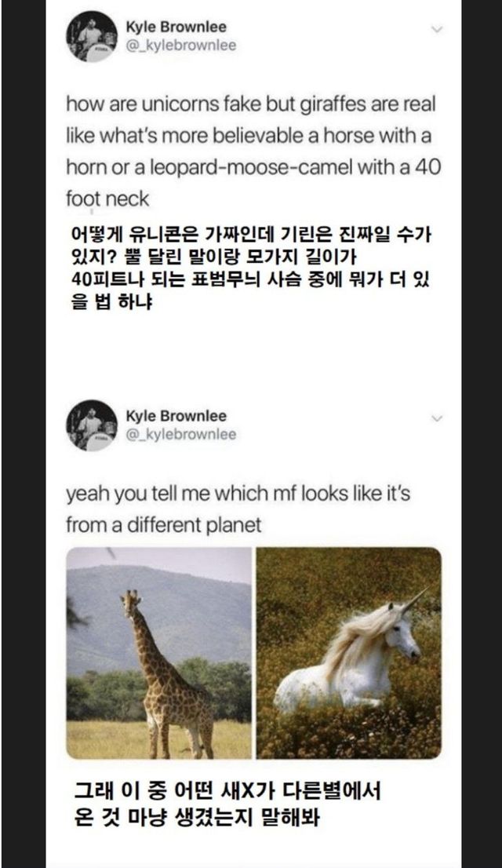Open the second tweet's profile avatar
The height and width of the screenshot is (868, 502).
click(x=92, y=425)
